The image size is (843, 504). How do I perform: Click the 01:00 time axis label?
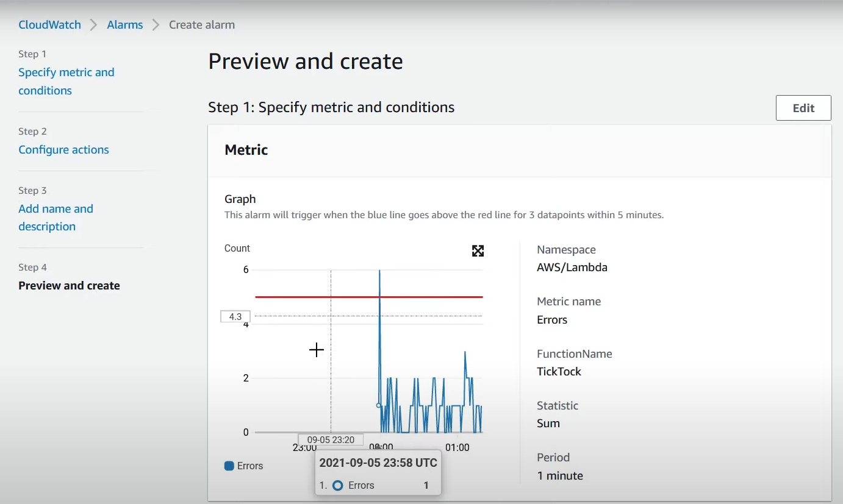[x=457, y=447]
